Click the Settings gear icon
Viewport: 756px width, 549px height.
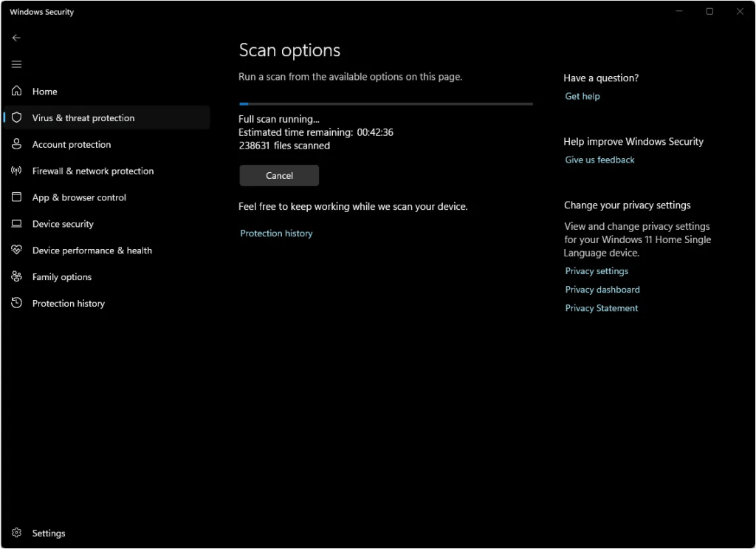click(x=16, y=533)
